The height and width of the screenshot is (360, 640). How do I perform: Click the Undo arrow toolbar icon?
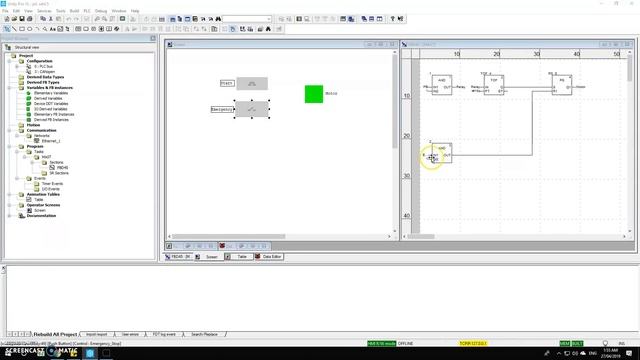coord(68,19)
